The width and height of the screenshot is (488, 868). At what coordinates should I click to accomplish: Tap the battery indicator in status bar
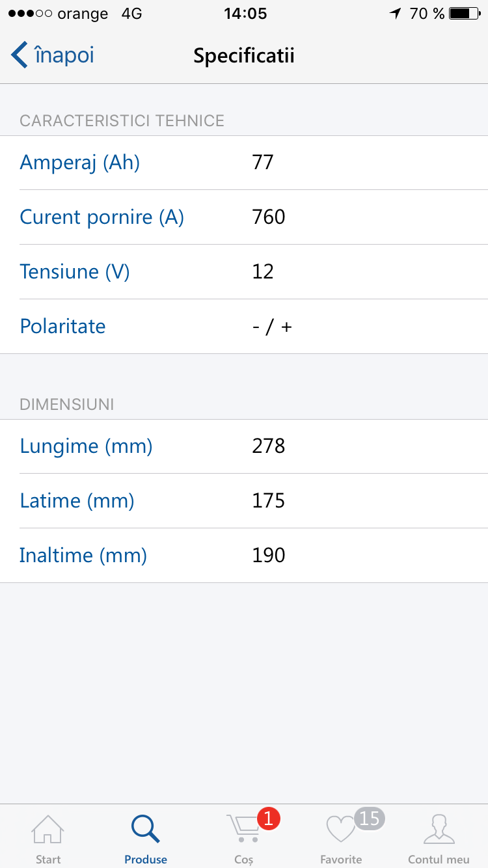tap(463, 14)
